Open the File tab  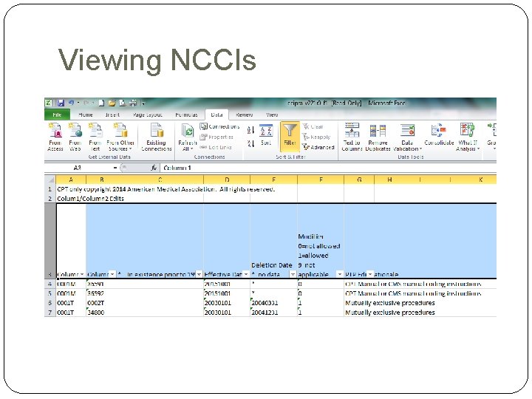tap(57, 115)
